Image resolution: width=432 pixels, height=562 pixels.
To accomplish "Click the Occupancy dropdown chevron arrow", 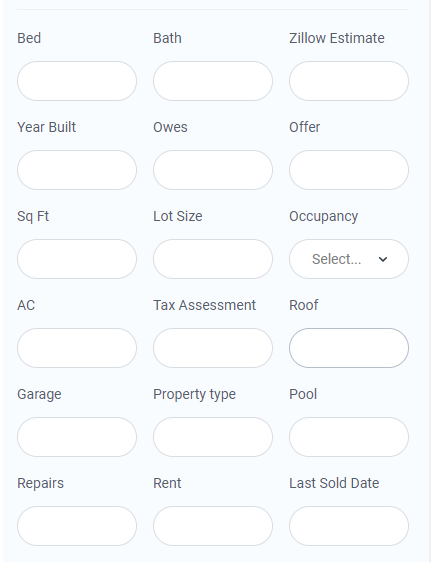I will [x=383, y=259].
